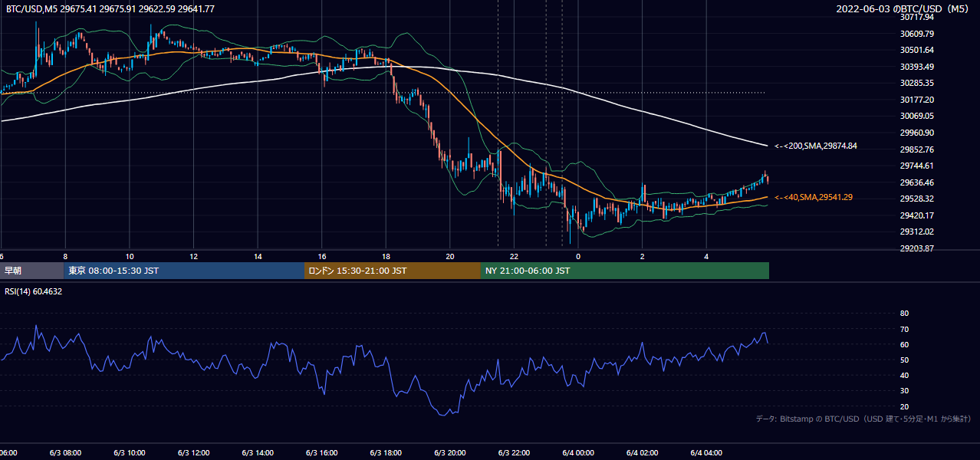This screenshot has height=460, width=980.
Task: Click price axis value 30609.79
Action: pyautogui.click(x=916, y=34)
